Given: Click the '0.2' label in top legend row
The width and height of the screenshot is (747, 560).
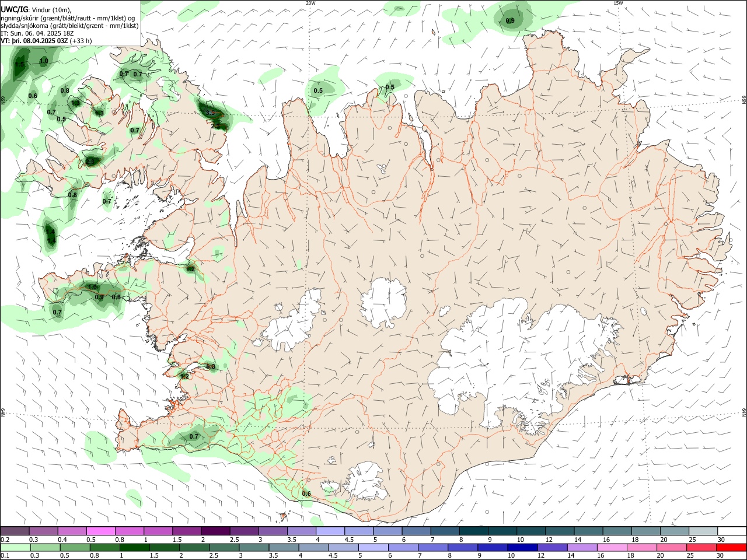Looking at the screenshot, I should tap(5, 540).
